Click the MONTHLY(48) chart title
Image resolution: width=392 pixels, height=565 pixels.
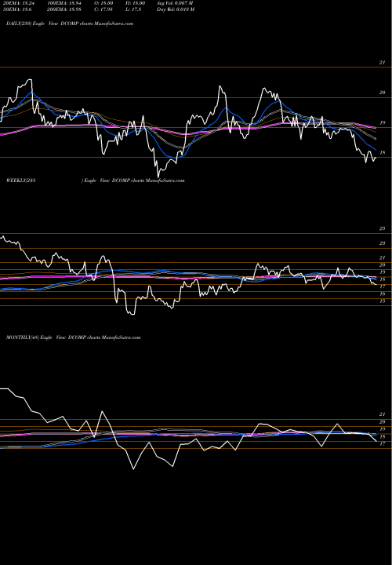[74, 337]
